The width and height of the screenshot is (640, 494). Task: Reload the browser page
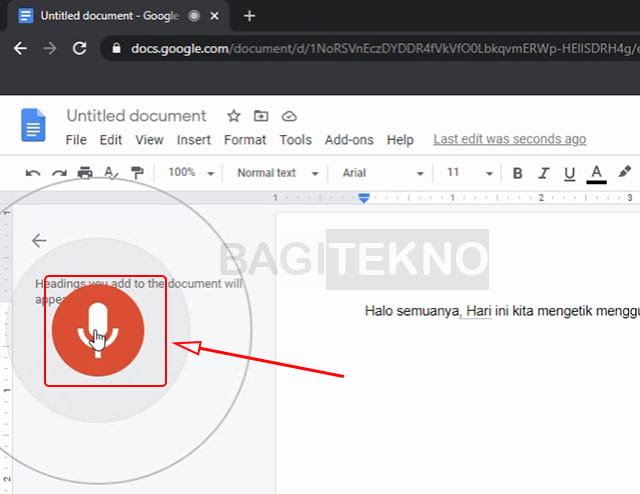pos(80,48)
